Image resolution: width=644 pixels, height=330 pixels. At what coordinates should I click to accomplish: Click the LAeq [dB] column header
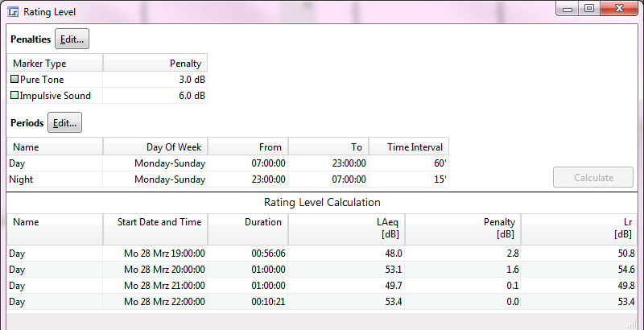coord(347,228)
